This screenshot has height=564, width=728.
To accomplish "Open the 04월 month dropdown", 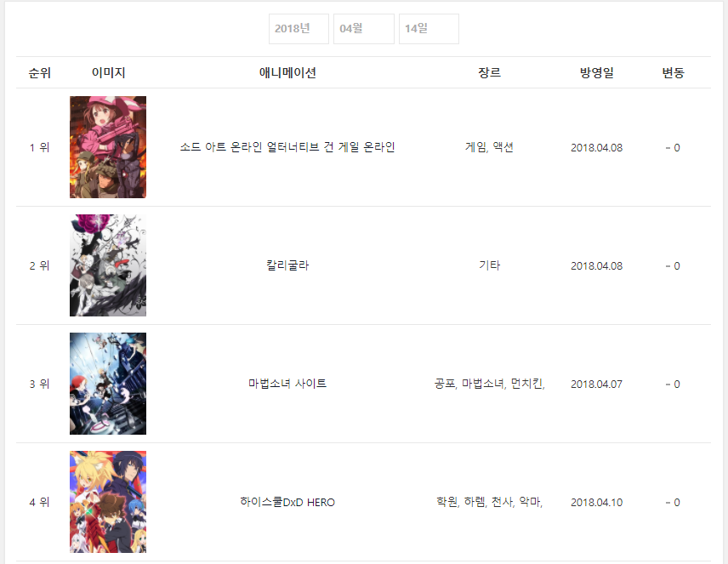I will (x=363, y=29).
